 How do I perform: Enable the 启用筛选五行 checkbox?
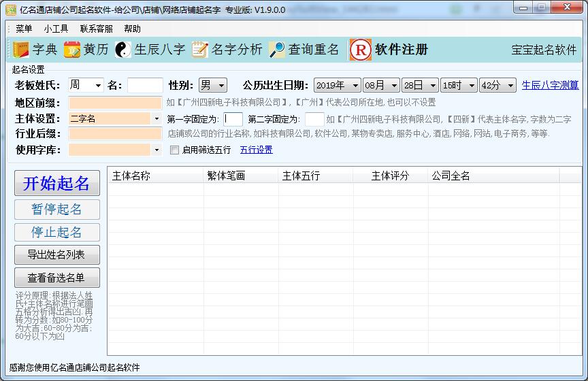coord(175,150)
